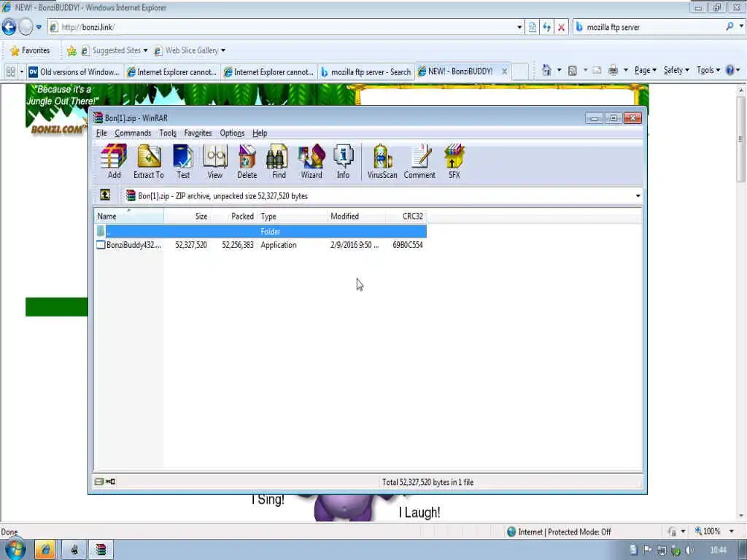Click the Compatibility View icon
The image size is (747, 560).
coord(532,27)
